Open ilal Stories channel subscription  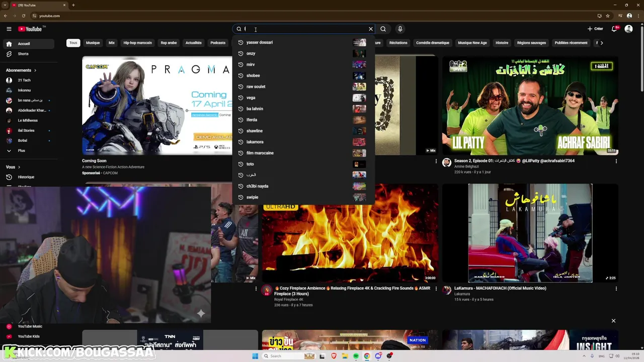tap(28, 131)
